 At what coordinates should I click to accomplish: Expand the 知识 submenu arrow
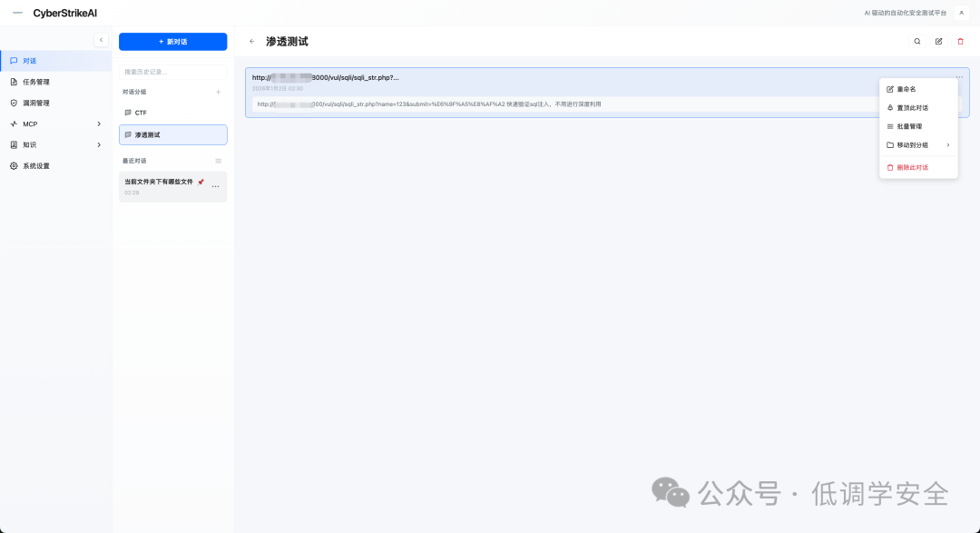pos(99,145)
